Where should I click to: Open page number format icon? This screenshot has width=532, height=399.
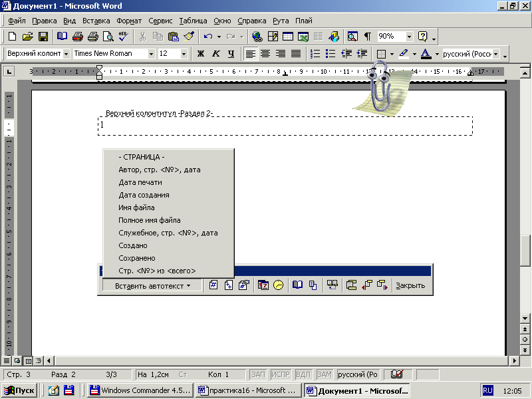click(x=244, y=285)
